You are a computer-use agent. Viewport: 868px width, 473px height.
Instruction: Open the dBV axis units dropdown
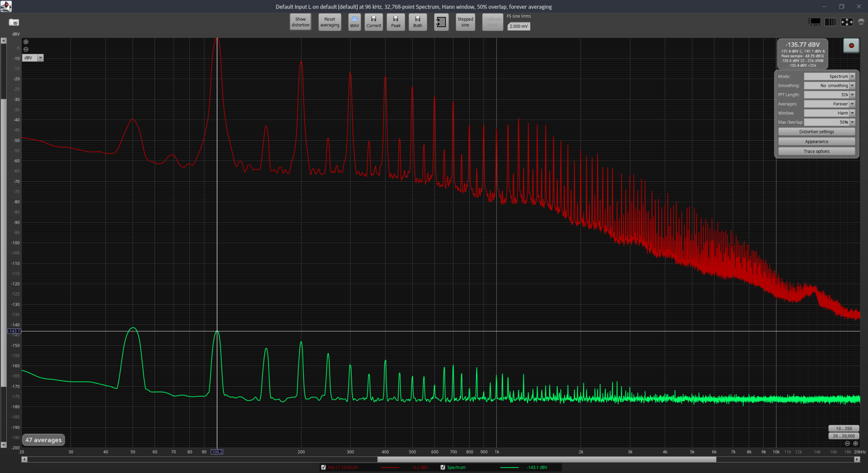[33, 58]
